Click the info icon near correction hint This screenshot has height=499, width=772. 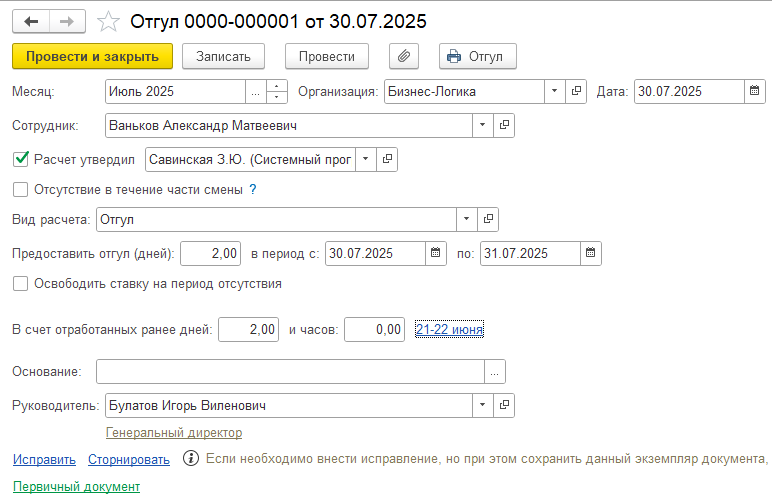191,458
